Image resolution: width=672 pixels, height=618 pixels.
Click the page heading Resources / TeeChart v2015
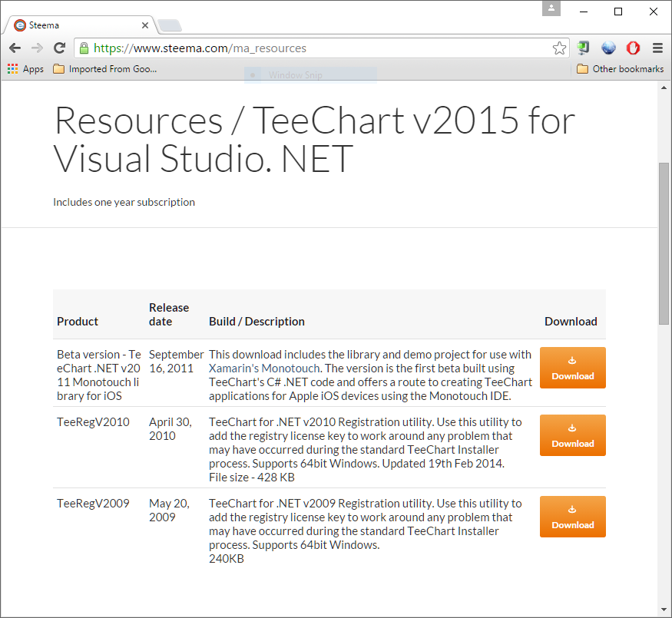tap(314, 140)
